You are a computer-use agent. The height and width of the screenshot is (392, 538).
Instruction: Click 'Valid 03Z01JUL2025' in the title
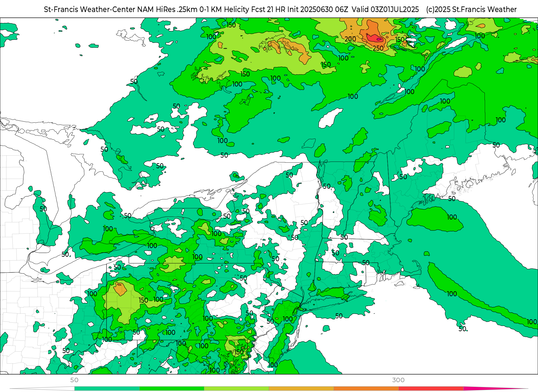[385, 10]
